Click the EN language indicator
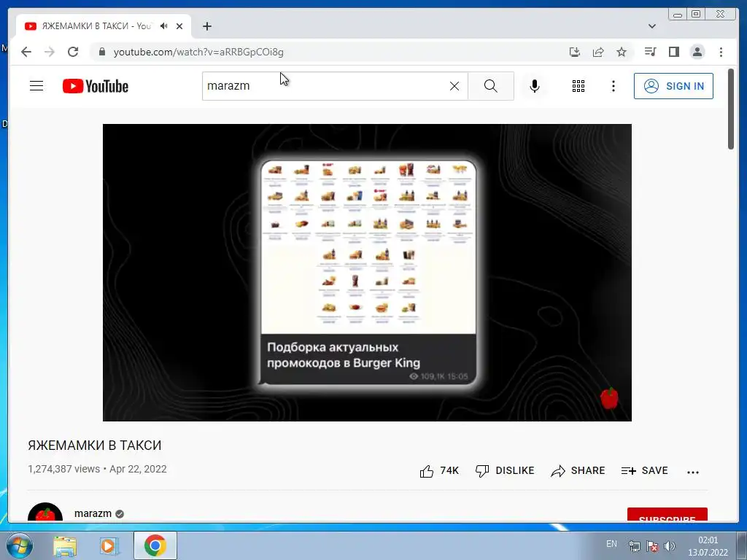747x560 pixels. pyautogui.click(x=611, y=544)
